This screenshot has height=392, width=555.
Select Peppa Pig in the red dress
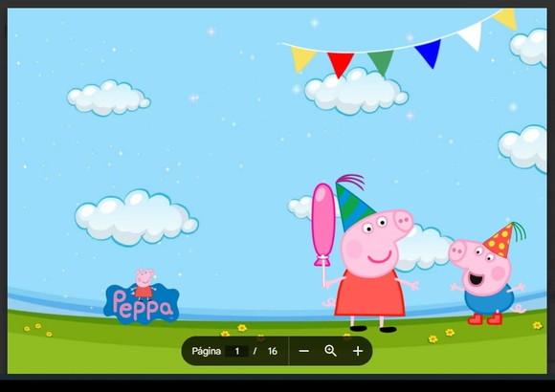coord(371,269)
